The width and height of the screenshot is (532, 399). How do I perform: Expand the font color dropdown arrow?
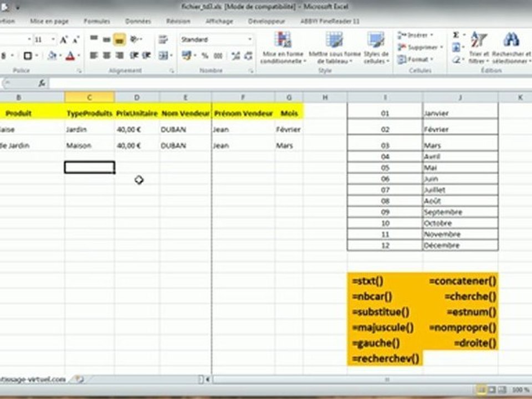click(79, 55)
